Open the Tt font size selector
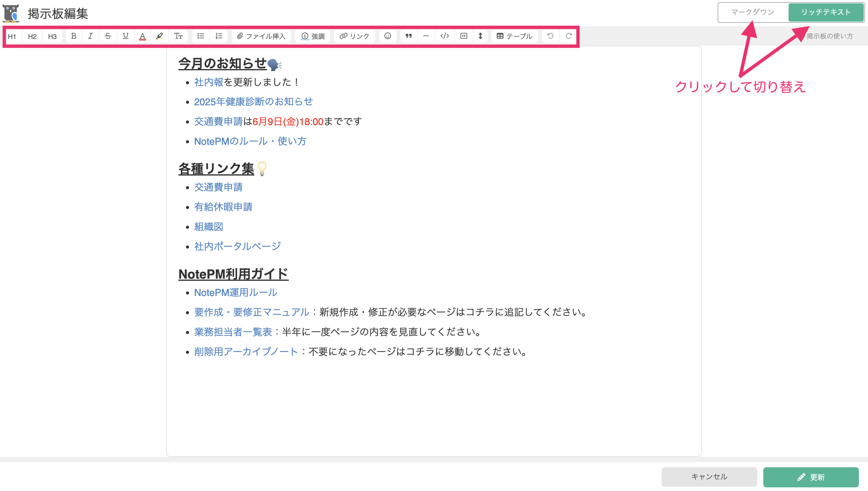The height and width of the screenshot is (491, 868). point(178,37)
